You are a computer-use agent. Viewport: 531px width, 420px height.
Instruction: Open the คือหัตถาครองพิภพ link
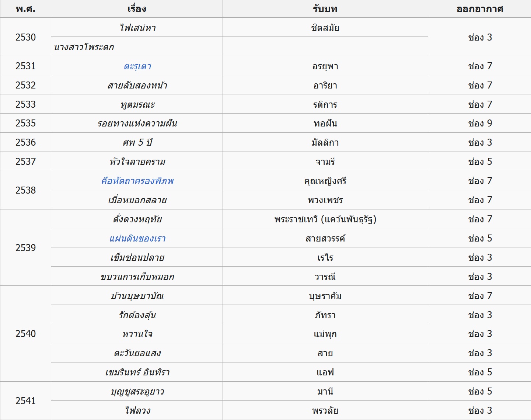click(x=137, y=181)
